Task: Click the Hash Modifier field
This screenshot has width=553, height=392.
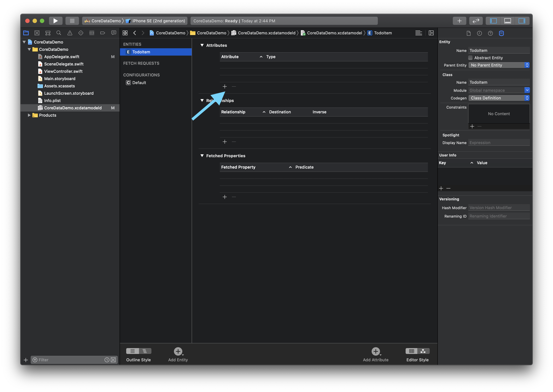Action: click(499, 208)
